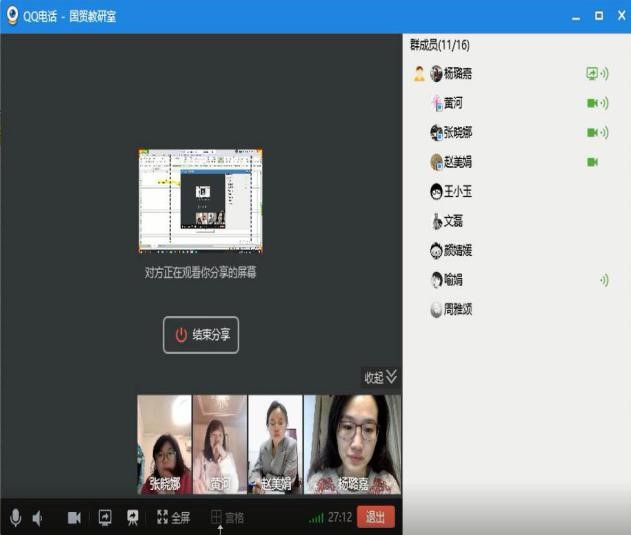Click 文磊 in the member list
Image resolution: width=631 pixels, height=535 pixels.
[x=453, y=221]
